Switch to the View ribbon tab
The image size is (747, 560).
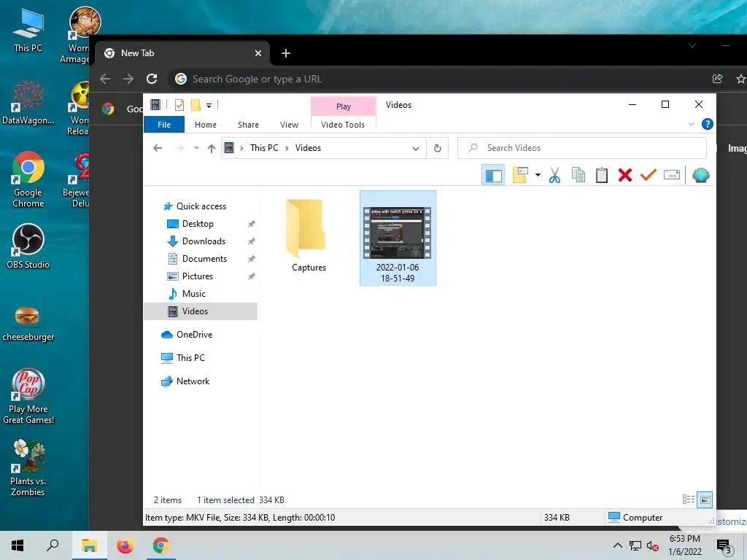(x=289, y=125)
